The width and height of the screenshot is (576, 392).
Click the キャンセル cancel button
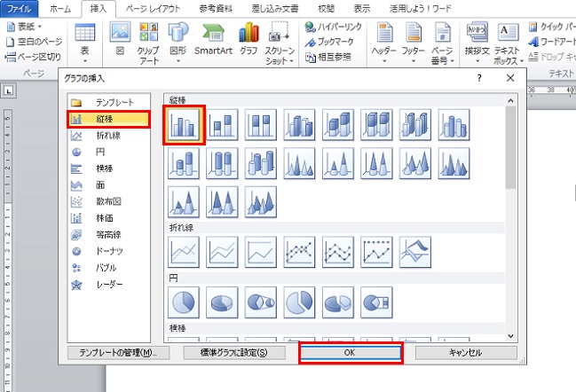pyautogui.click(x=466, y=353)
